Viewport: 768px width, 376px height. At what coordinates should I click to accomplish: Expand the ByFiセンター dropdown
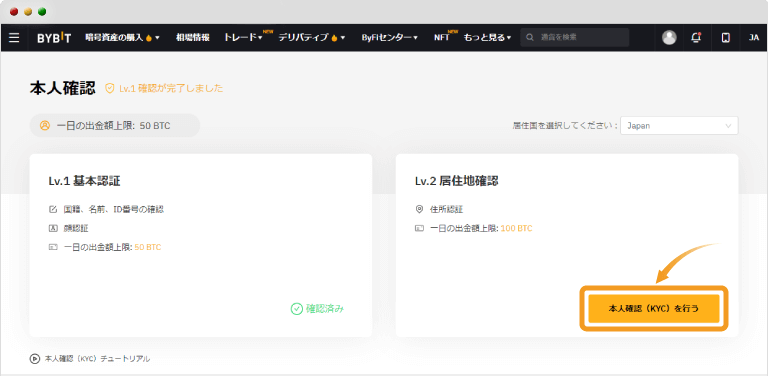(389, 37)
